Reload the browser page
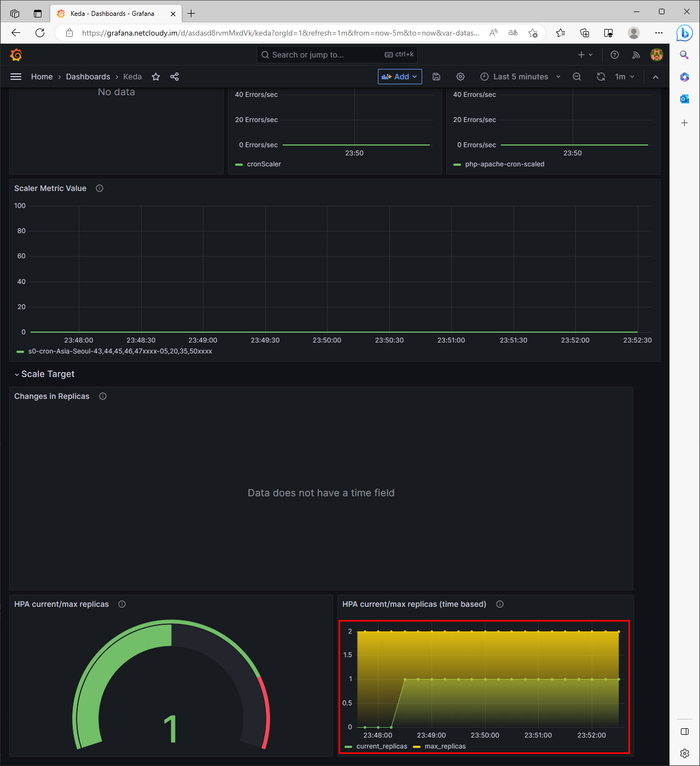The height and width of the screenshot is (766, 700). 40,33
